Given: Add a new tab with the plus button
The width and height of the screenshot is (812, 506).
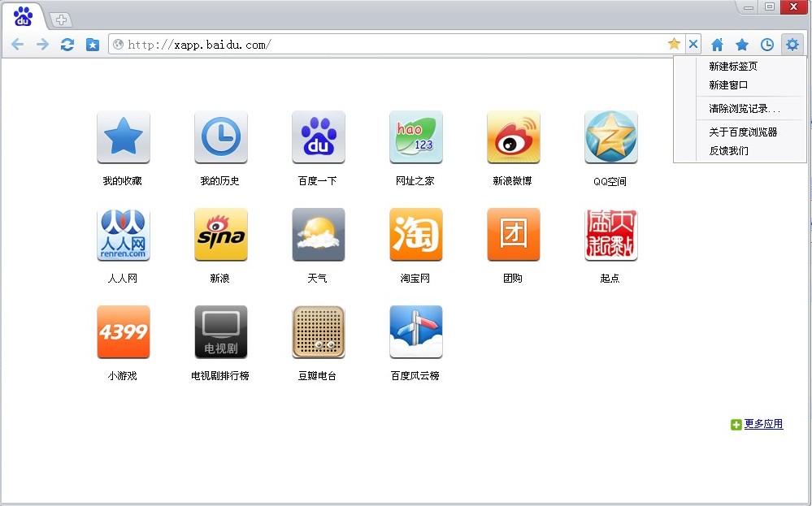Looking at the screenshot, I should pyautogui.click(x=61, y=20).
